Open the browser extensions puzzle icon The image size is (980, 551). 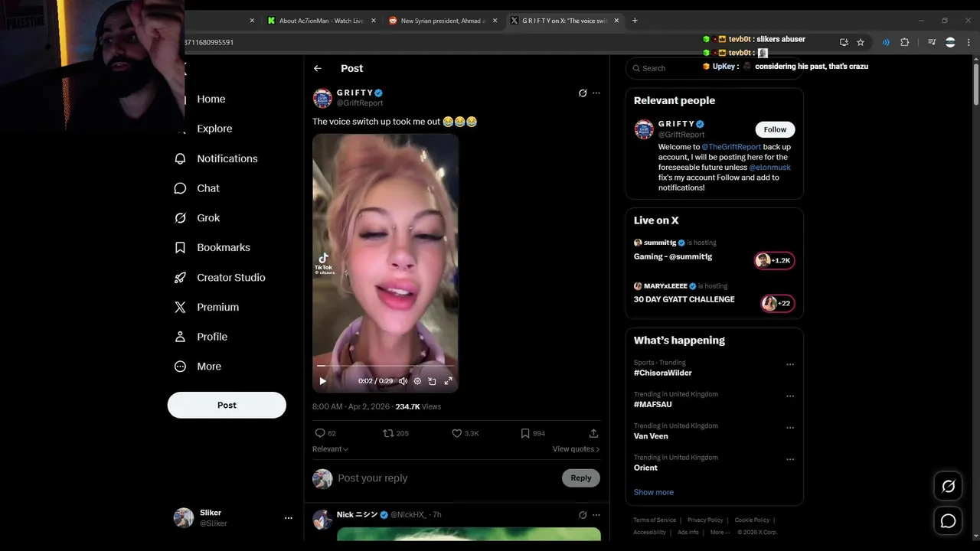pos(904,42)
